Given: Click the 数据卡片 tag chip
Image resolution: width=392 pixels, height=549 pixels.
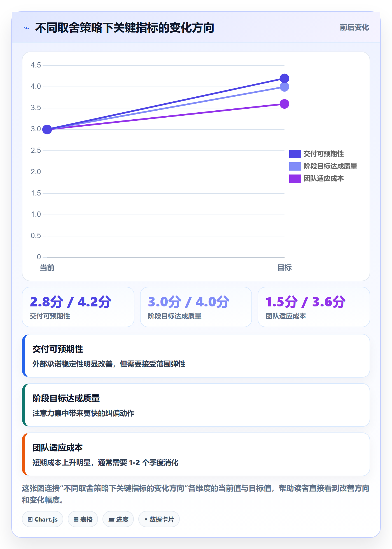Looking at the screenshot, I should coord(159,519).
